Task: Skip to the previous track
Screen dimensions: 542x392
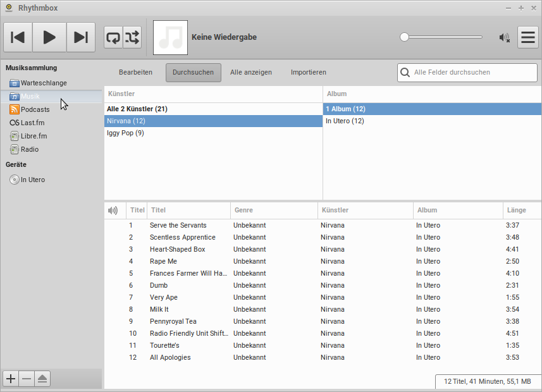Action: pos(18,37)
